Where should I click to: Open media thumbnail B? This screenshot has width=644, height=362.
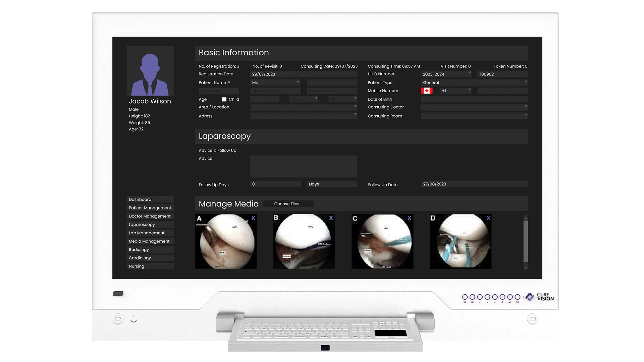point(304,241)
